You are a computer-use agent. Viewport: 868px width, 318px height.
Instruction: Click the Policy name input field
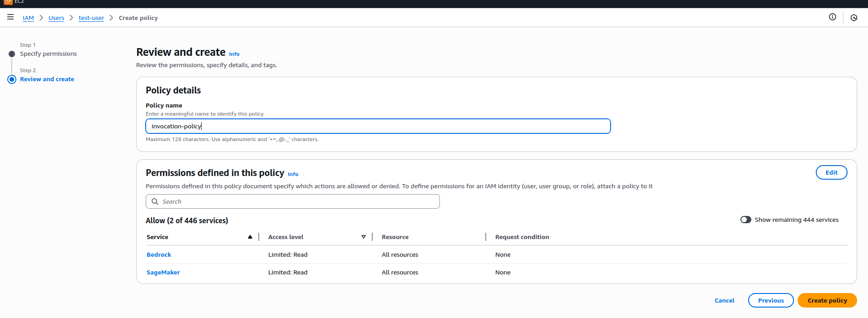[378, 126]
